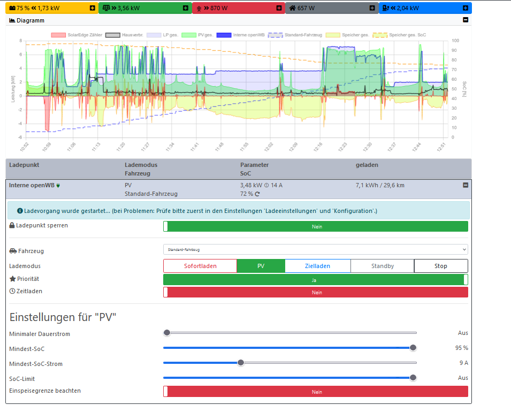
Task: Open the Fahrzeug dropdown Standard-Fahrzeug
Action: [316, 249]
